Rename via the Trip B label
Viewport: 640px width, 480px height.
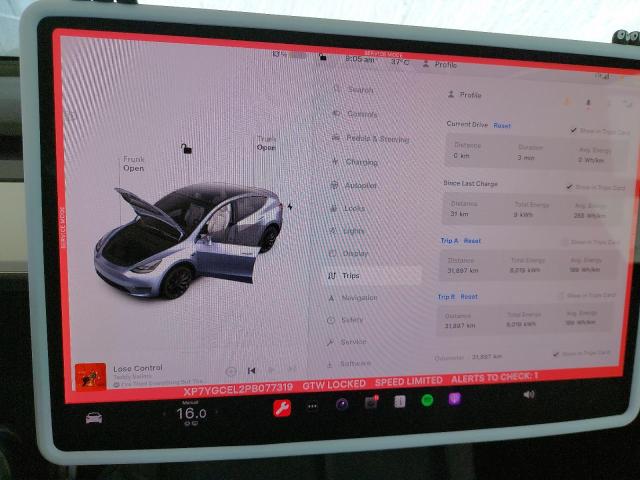(x=446, y=297)
